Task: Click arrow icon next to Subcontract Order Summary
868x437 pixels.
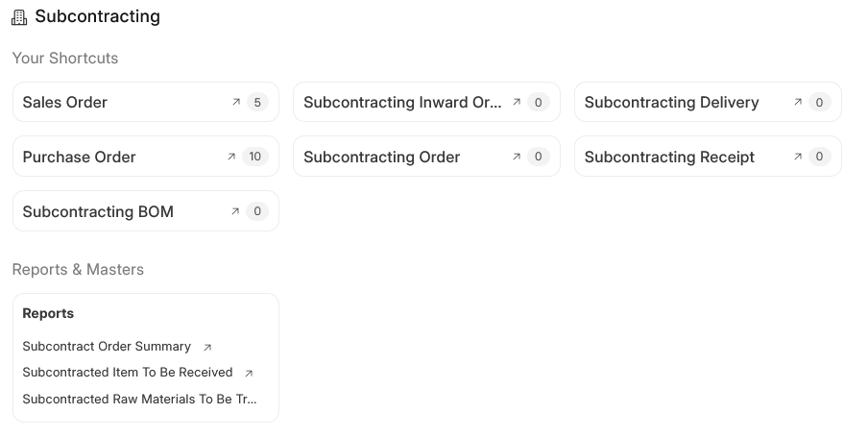Action: click(x=207, y=348)
